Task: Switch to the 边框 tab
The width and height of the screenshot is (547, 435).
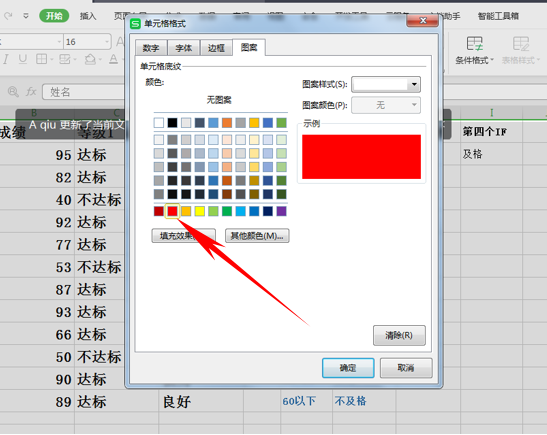Action: (x=216, y=48)
